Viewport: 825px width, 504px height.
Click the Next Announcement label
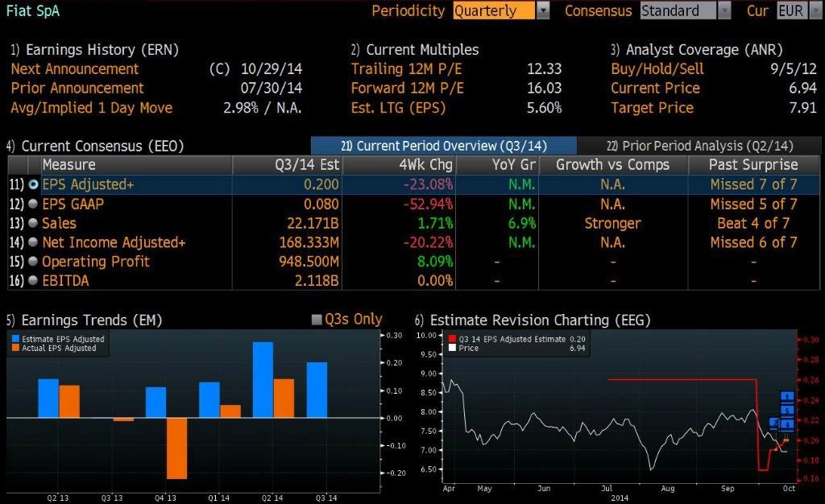[75, 69]
